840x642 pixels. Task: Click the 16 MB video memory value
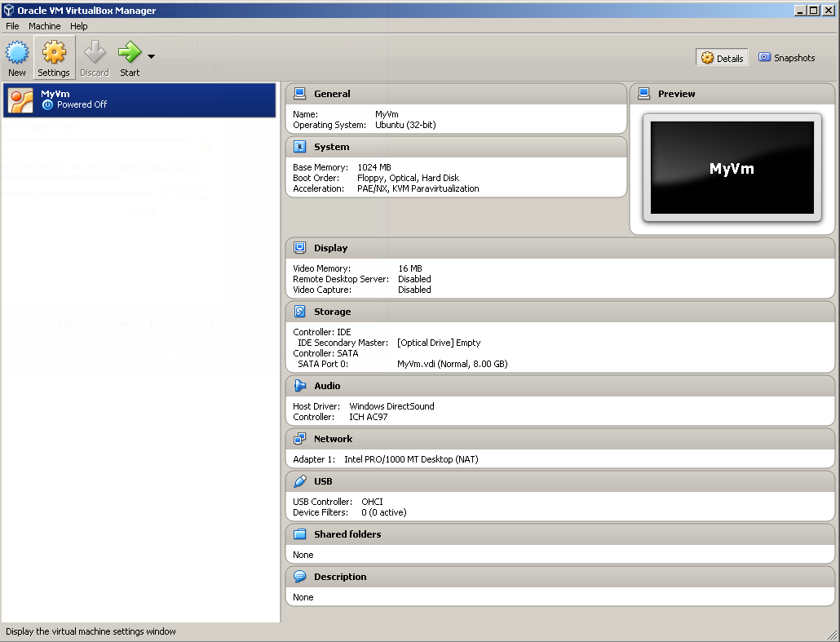point(410,268)
